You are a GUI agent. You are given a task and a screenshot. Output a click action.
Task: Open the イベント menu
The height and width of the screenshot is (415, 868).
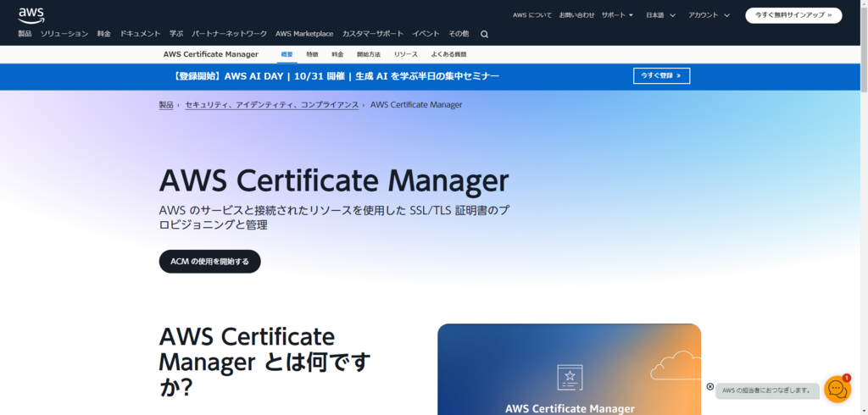[x=426, y=34]
